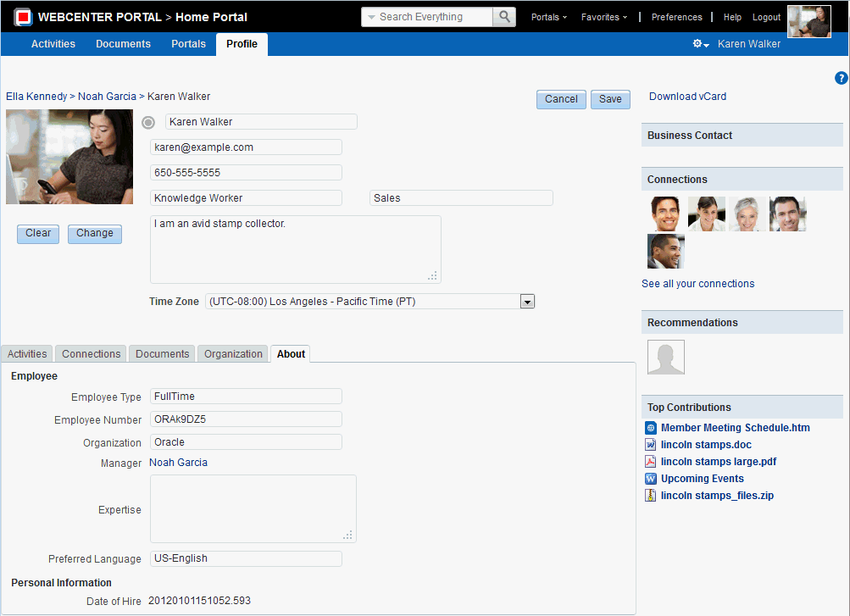850x616 pixels.
Task: Click the Upcoming Events wiki icon
Action: click(651, 479)
